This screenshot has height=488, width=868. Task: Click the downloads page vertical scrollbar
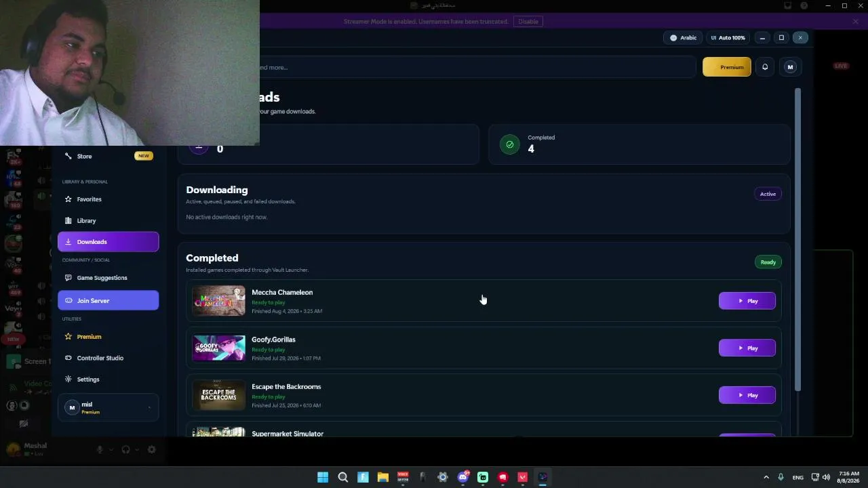coord(798,241)
